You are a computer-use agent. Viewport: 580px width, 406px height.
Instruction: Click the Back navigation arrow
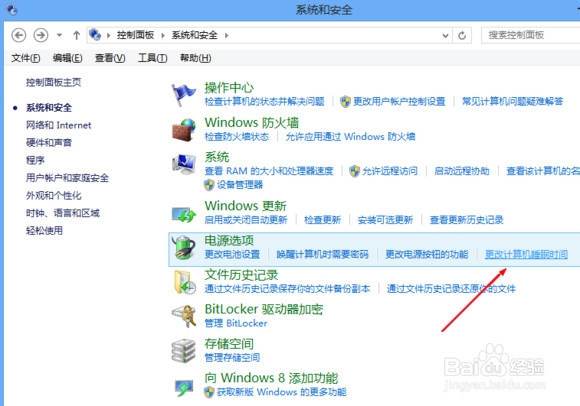point(19,35)
